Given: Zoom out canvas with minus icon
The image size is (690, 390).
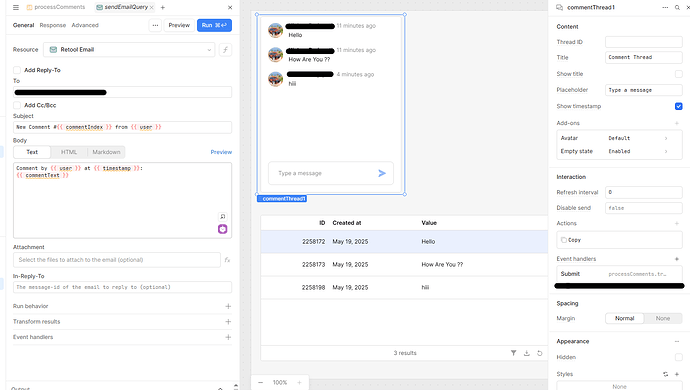Looking at the screenshot, I should click(261, 383).
